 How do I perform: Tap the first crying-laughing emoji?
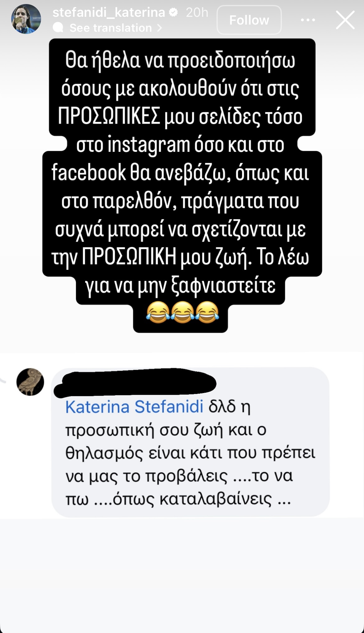pyautogui.click(x=158, y=312)
